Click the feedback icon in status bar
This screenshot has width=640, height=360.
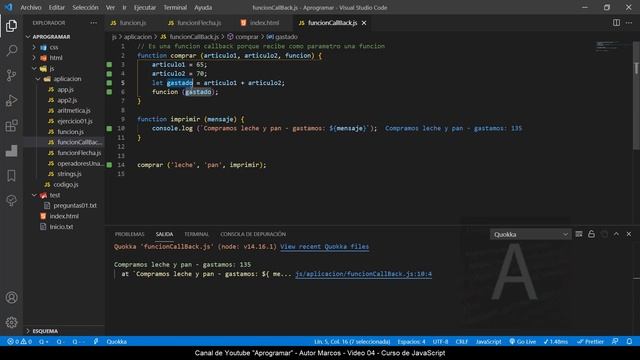point(615,342)
